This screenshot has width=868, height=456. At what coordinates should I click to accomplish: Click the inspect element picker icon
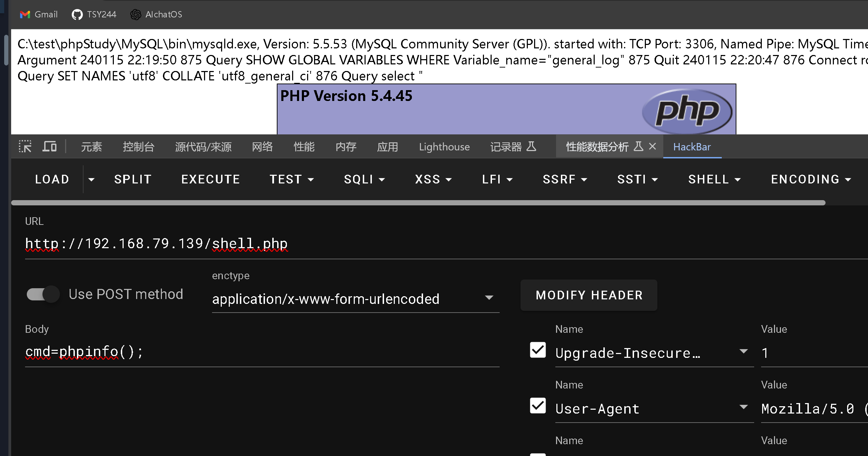25,147
